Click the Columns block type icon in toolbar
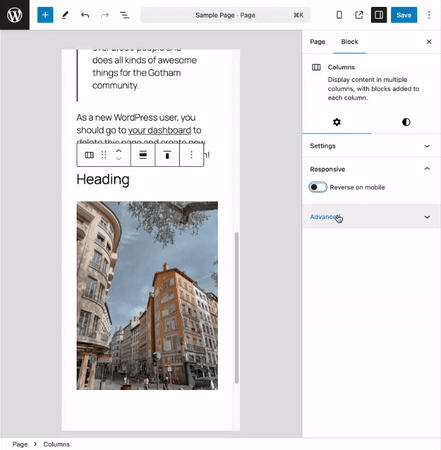The width and height of the screenshot is (441, 450). (89, 155)
